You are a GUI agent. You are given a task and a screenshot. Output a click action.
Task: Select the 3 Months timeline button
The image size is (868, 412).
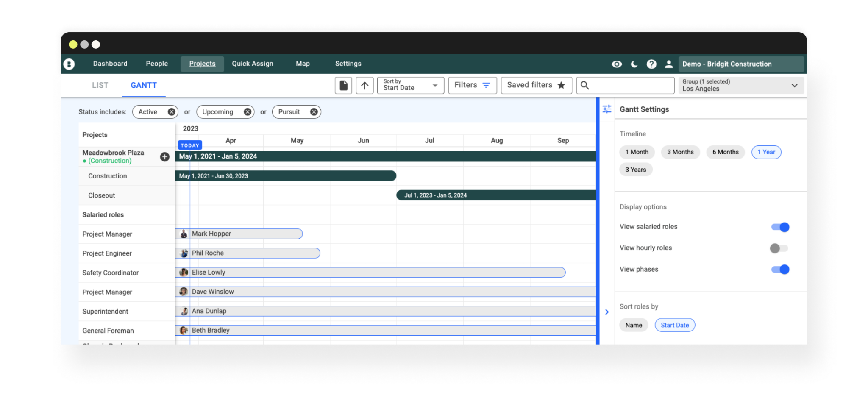click(680, 152)
